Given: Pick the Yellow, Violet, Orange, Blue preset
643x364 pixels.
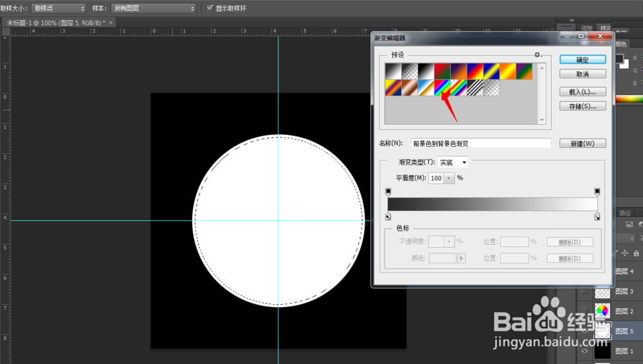Looking at the screenshot, I should (x=394, y=88).
